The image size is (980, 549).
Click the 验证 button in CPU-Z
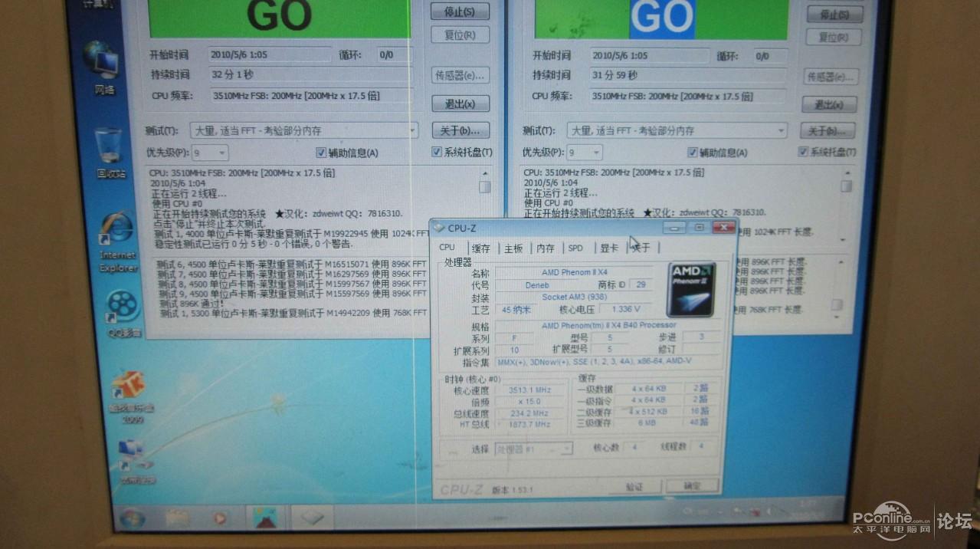point(634,486)
